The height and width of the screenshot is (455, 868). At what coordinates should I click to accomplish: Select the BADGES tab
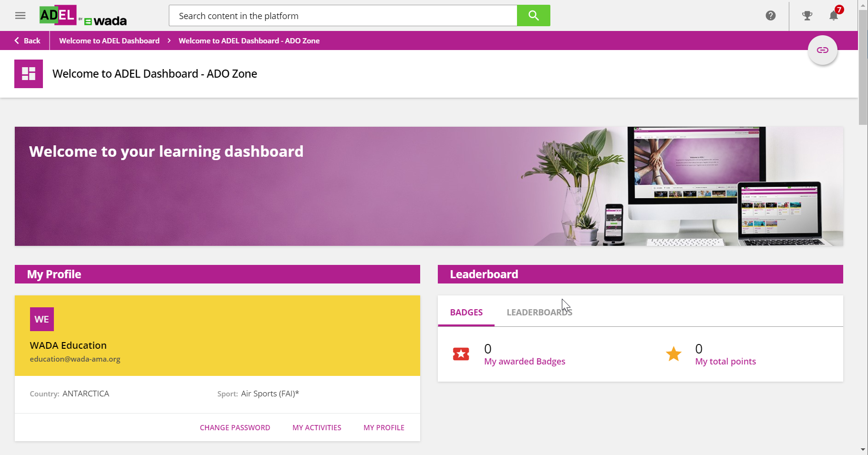[466, 312]
